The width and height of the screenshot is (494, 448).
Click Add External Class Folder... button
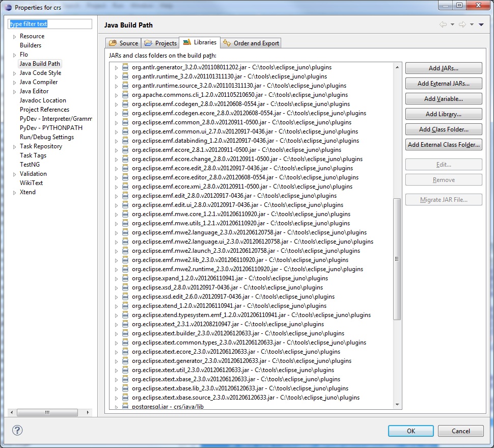click(x=444, y=145)
